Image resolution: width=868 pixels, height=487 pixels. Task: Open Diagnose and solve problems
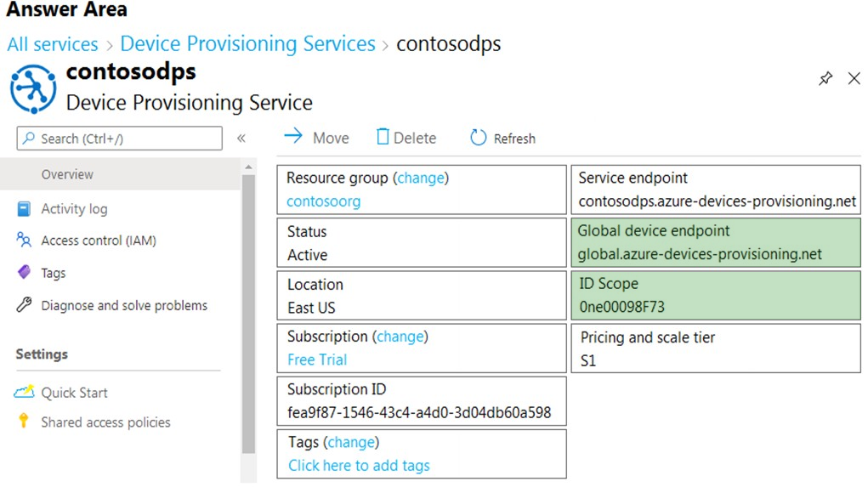pyautogui.click(x=124, y=305)
